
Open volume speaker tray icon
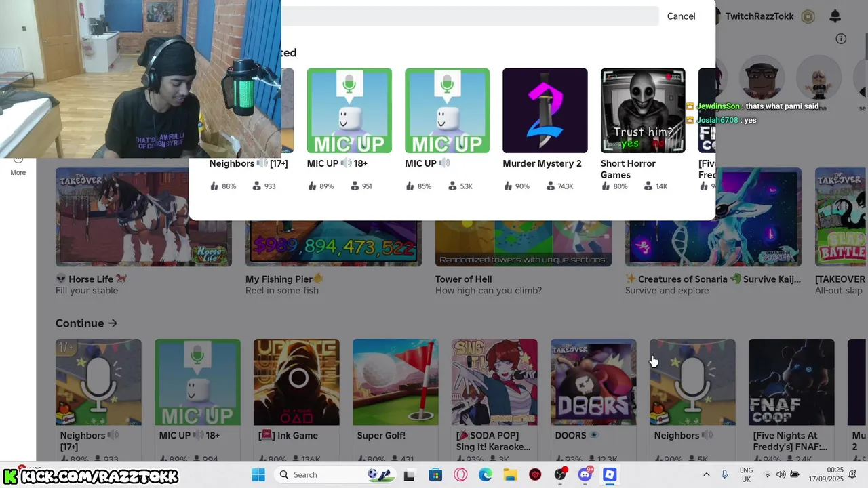(781, 474)
